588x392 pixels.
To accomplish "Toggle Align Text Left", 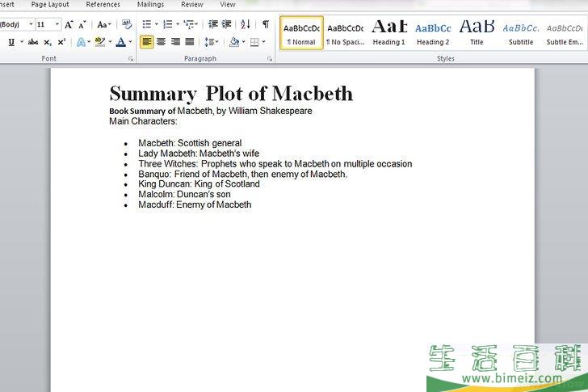I will (147, 42).
